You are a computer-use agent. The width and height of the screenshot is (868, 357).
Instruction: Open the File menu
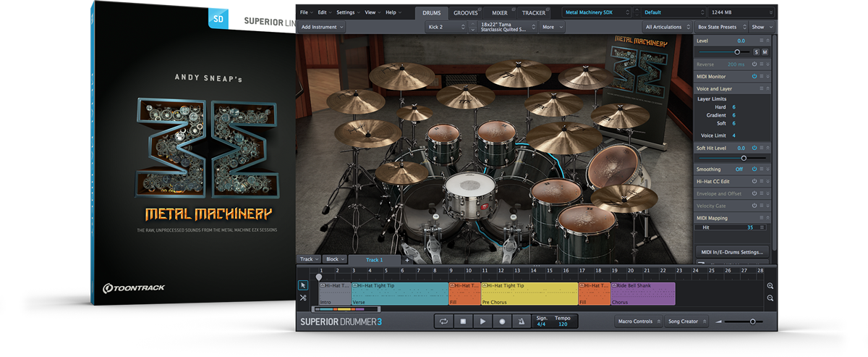coord(305,12)
